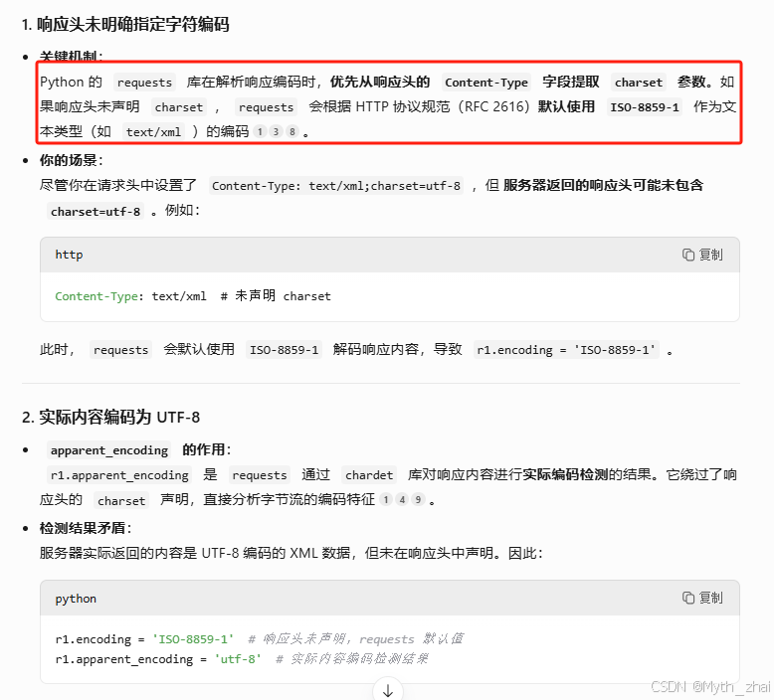Click 'Content-Type: text/xml;charset=utf-8' inline code

(x=336, y=186)
